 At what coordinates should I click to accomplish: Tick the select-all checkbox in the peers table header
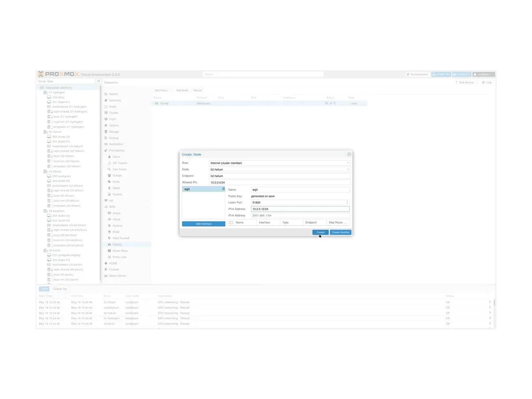click(231, 223)
